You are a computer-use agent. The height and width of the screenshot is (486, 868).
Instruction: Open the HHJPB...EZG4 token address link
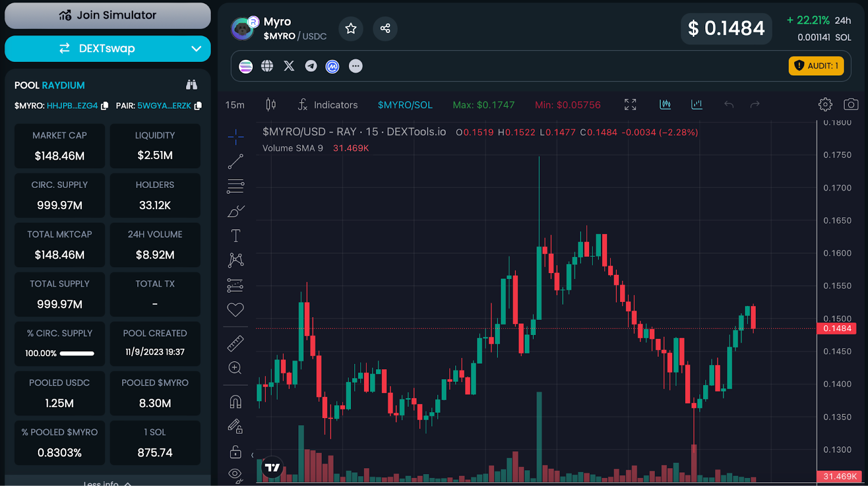click(72, 106)
